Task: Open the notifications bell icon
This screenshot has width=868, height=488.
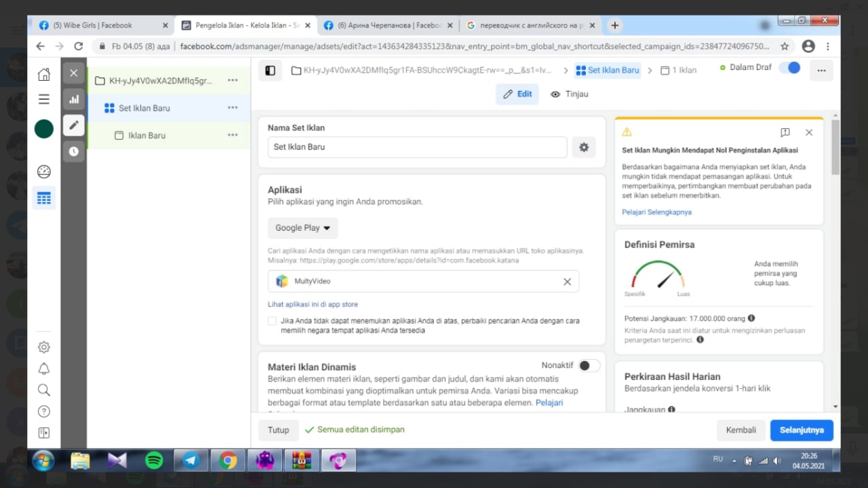Action: 43,369
